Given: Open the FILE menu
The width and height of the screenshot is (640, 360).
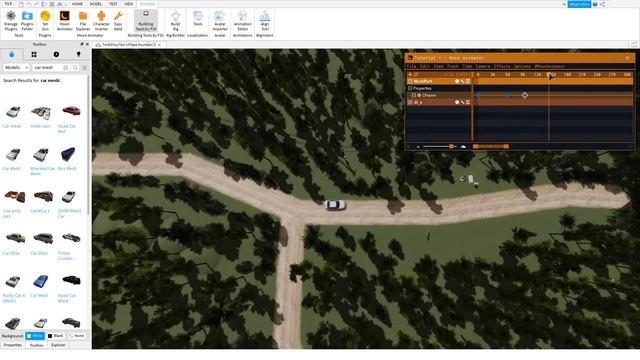Looking at the screenshot, I should pos(8,4).
